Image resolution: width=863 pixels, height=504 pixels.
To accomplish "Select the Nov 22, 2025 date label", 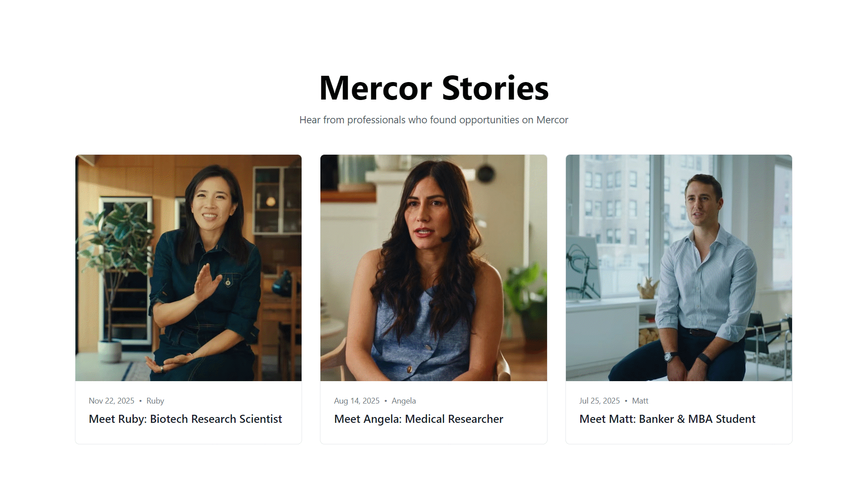I will [111, 401].
